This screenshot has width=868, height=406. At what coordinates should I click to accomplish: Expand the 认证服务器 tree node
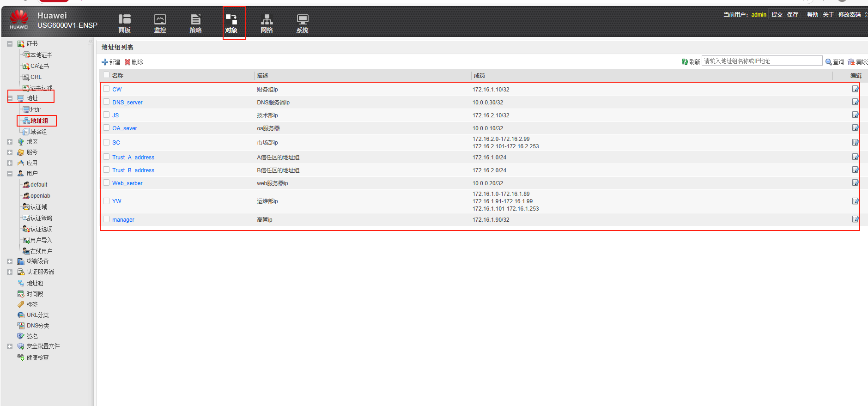point(10,272)
